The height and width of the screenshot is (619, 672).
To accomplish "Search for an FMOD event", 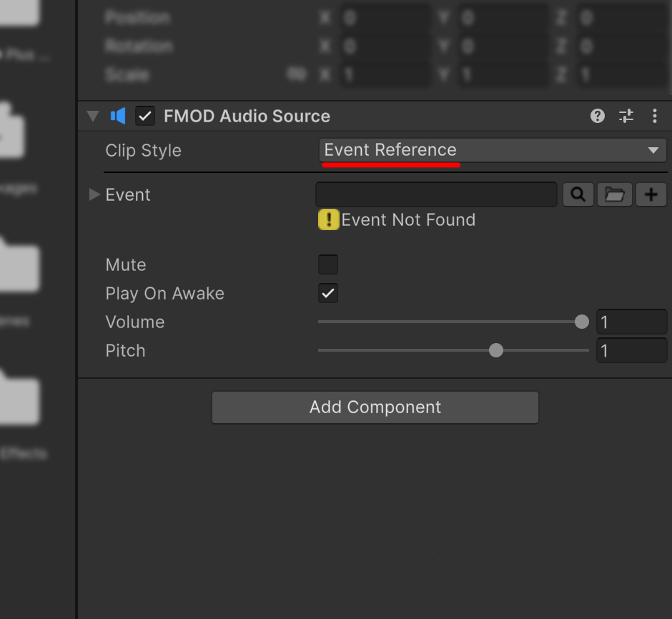I will [x=578, y=194].
